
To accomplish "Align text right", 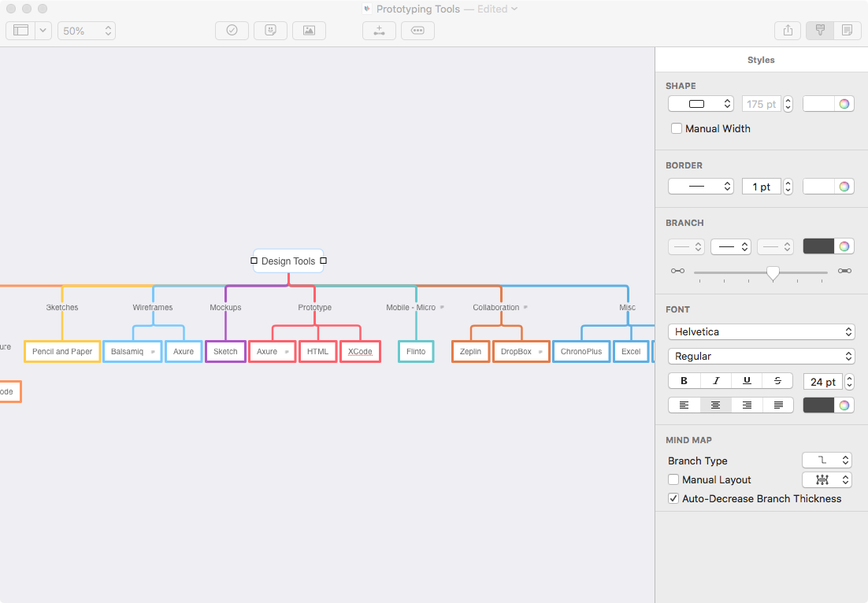I will click(x=747, y=405).
